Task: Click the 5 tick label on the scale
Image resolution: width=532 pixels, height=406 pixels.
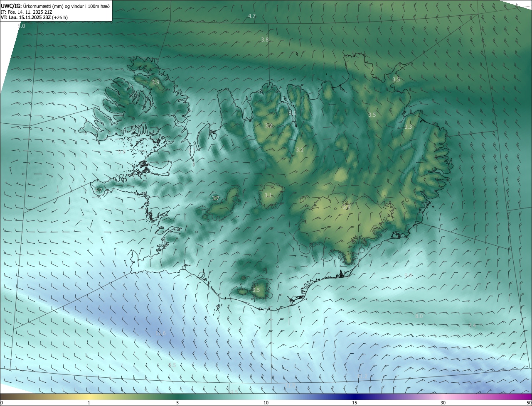Action: click(177, 403)
